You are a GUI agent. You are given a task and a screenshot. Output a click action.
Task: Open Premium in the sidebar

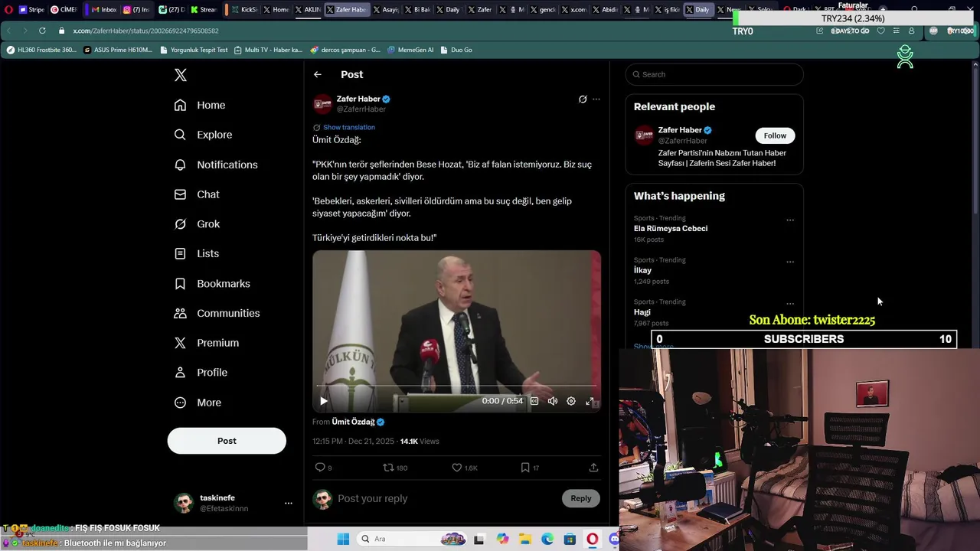tap(207, 343)
